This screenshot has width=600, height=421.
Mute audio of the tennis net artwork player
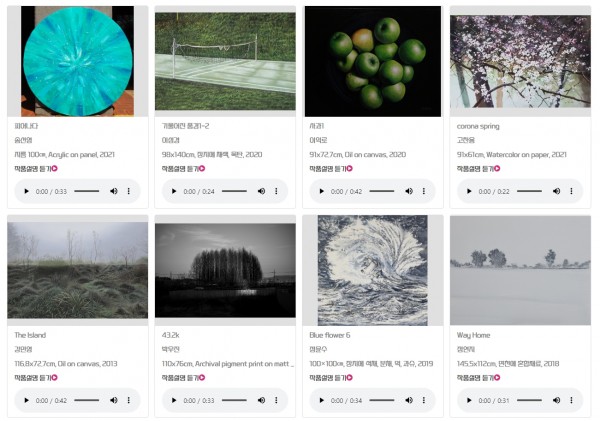coord(261,191)
